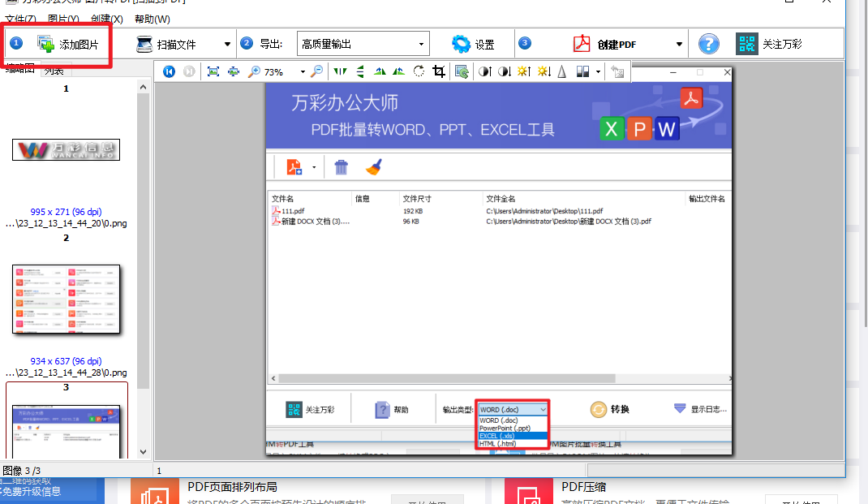Screen dimensions: 868x504
Task: Open the 文件(F) menu
Action: pos(18,19)
